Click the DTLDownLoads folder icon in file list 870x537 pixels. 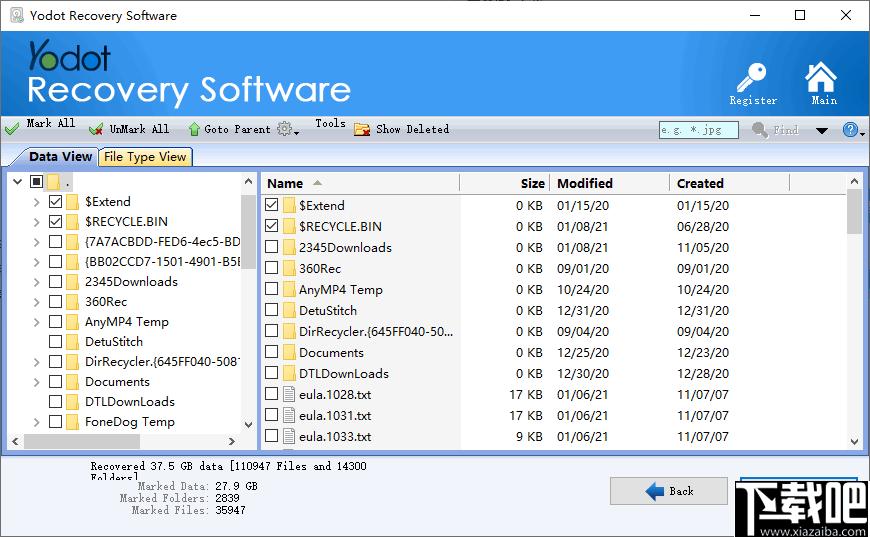[x=289, y=373]
